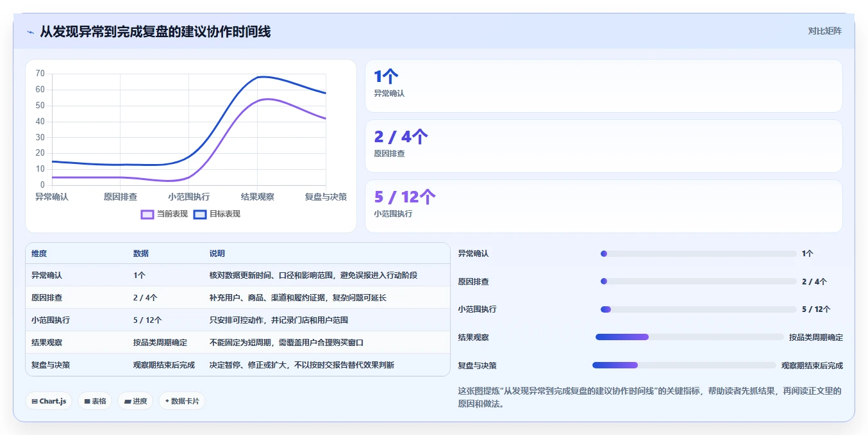Click the icon inside the 表格 chip

tap(87, 402)
